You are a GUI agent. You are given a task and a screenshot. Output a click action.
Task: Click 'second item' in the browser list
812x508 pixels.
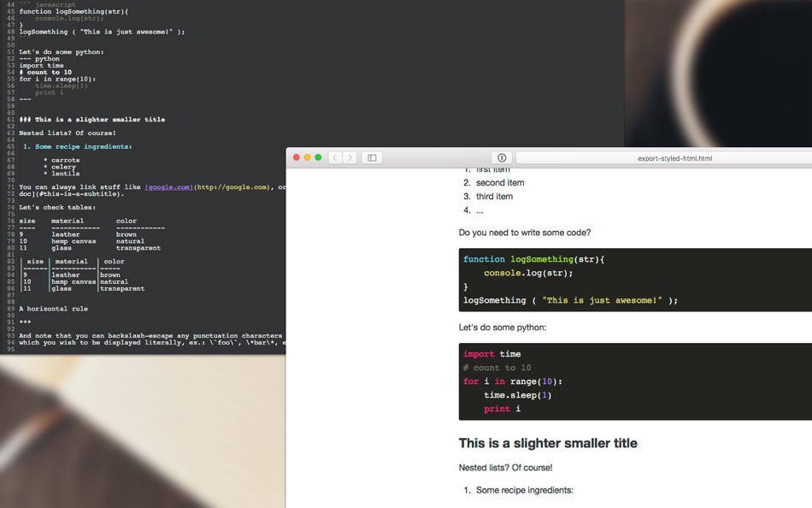[500, 182]
